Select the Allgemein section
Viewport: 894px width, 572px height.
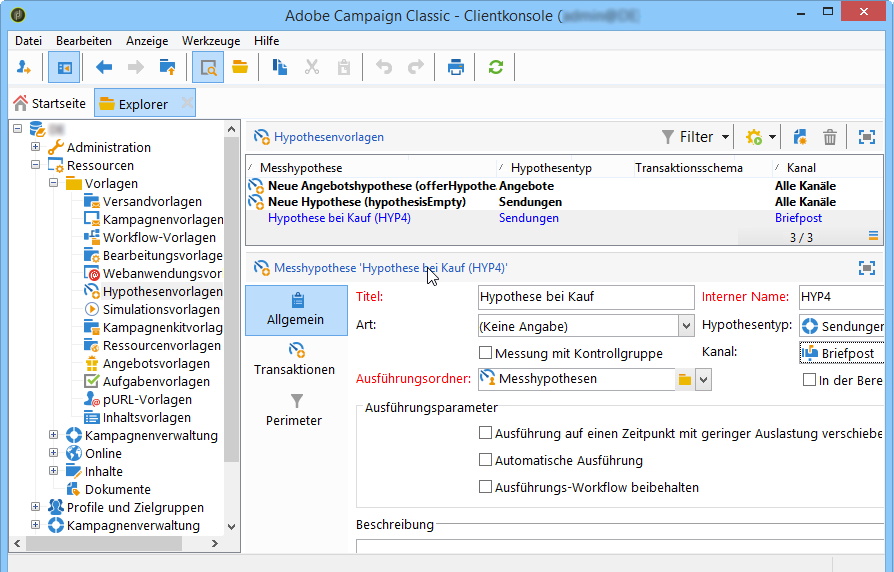[x=296, y=310]
